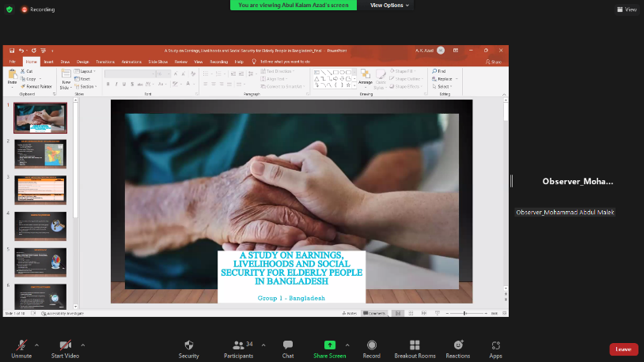
Task: Switch to the Design tab
Action: click(82, 62)
